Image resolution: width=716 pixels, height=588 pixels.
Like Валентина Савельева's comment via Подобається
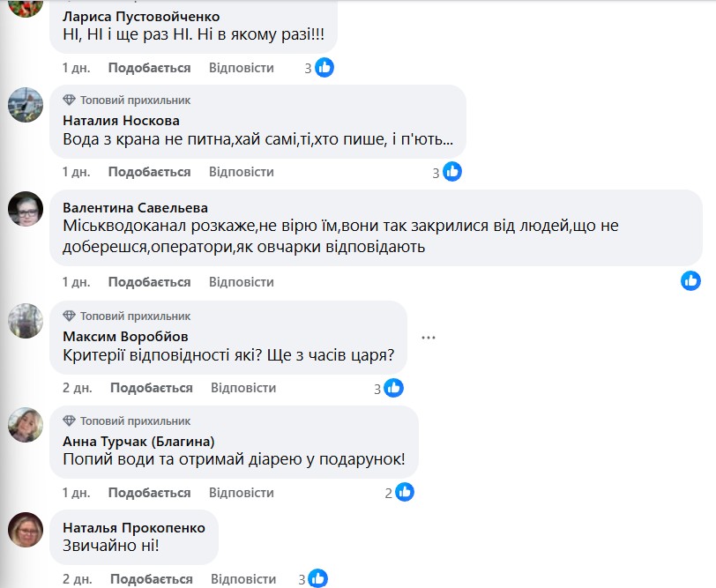point(149,282)
